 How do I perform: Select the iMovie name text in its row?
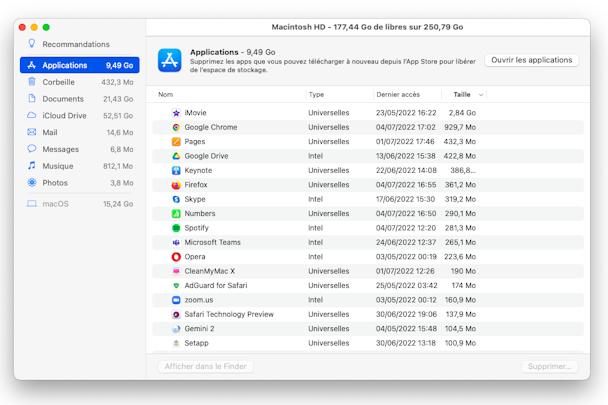195,113
